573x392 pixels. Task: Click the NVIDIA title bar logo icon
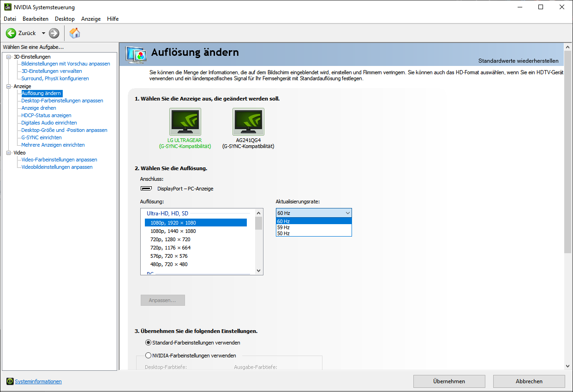(7, 7)
